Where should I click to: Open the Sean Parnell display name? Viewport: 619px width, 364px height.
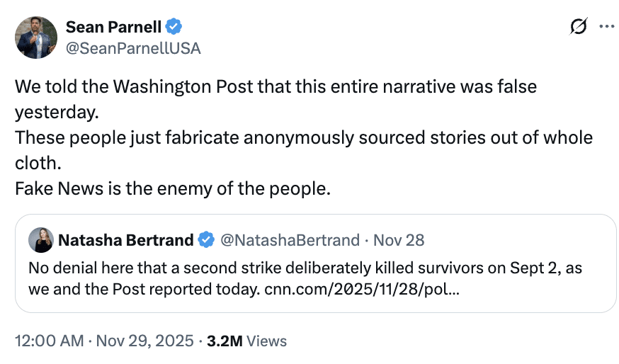113,27
